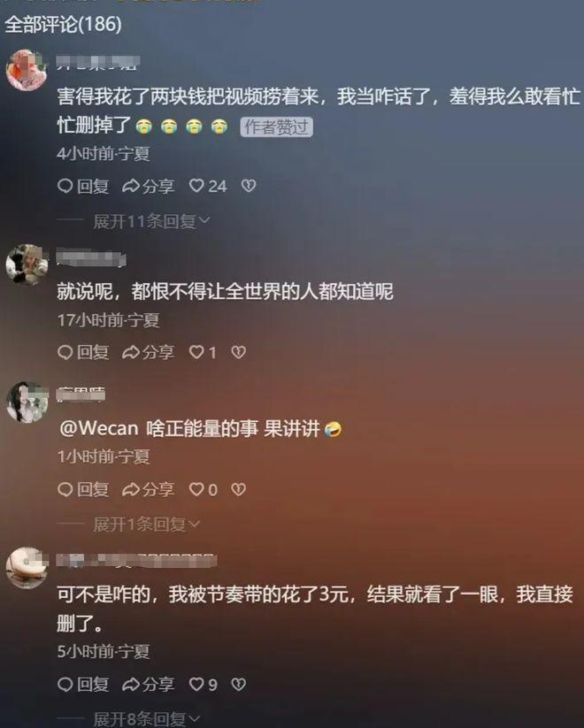Dislike the comment posted 17小时前
Screen dimensions: 584x728
tap(239, 352)
